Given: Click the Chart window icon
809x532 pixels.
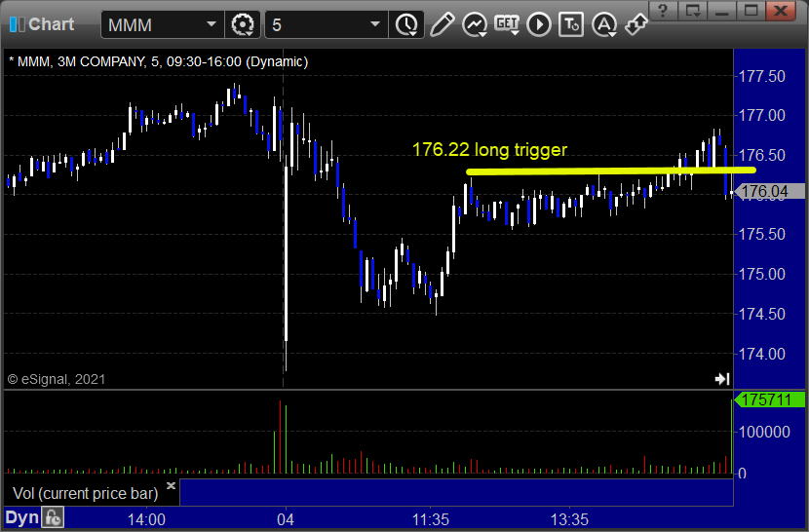Looking at the screenshot, I should [17, 24].
